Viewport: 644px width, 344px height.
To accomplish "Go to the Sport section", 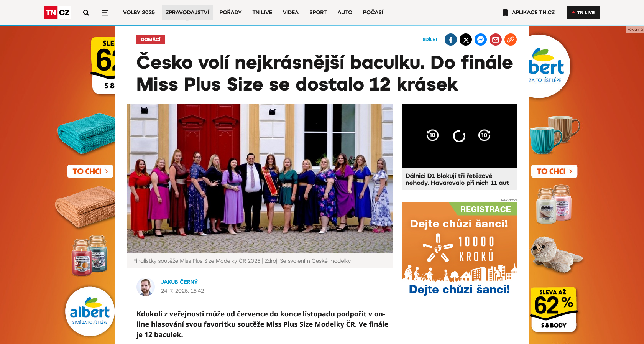I will click(x=318, y=12).
